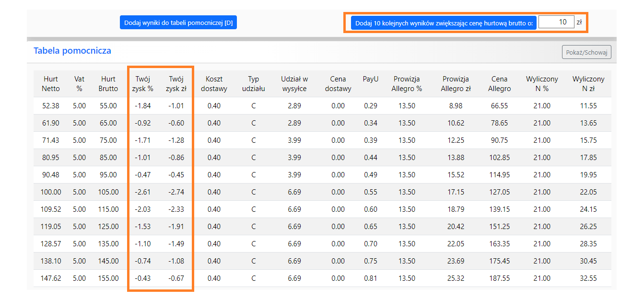Select Wyliczony N zł cell showing 32.55
The width and height of the screenshot is (644, 299).
588,278
